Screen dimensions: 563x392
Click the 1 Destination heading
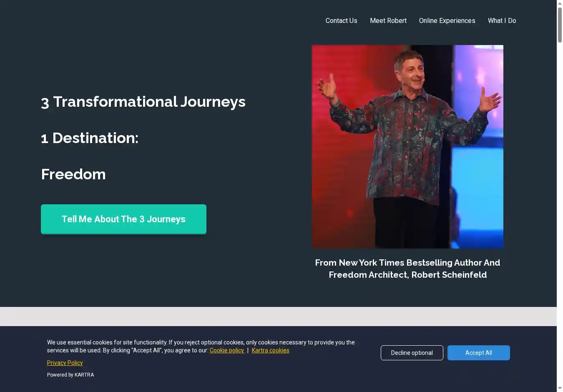tap(90, 138)
